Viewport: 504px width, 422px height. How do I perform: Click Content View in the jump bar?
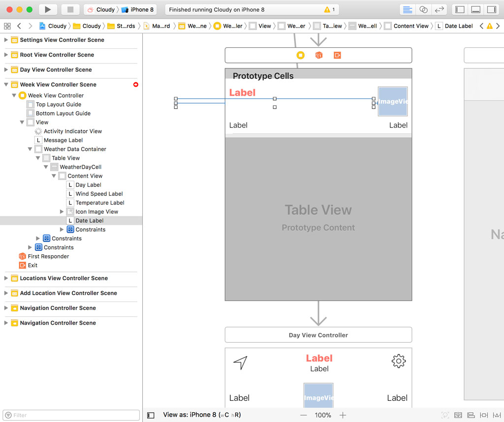tap(410, 26)
